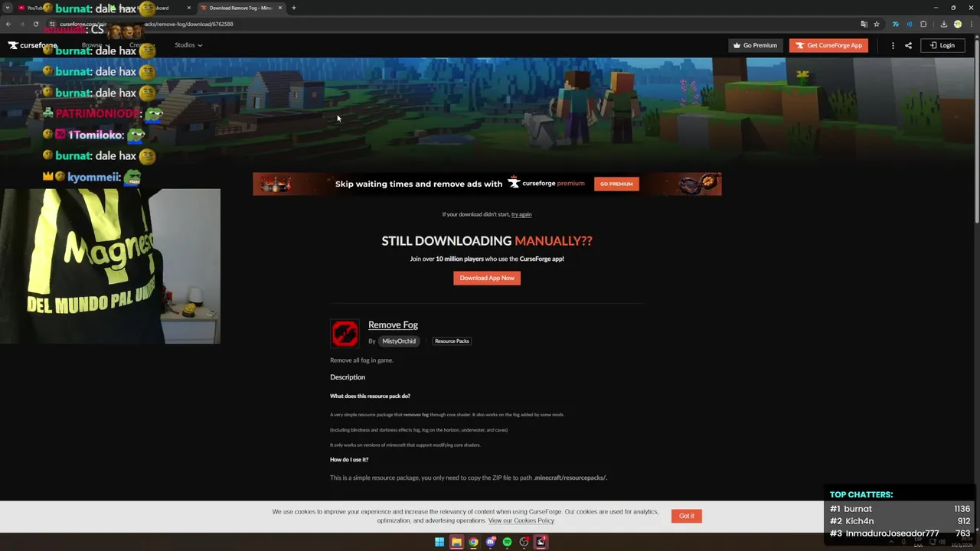Click the blue sound extension icon

pyautogui.click(x=909, y=24)
